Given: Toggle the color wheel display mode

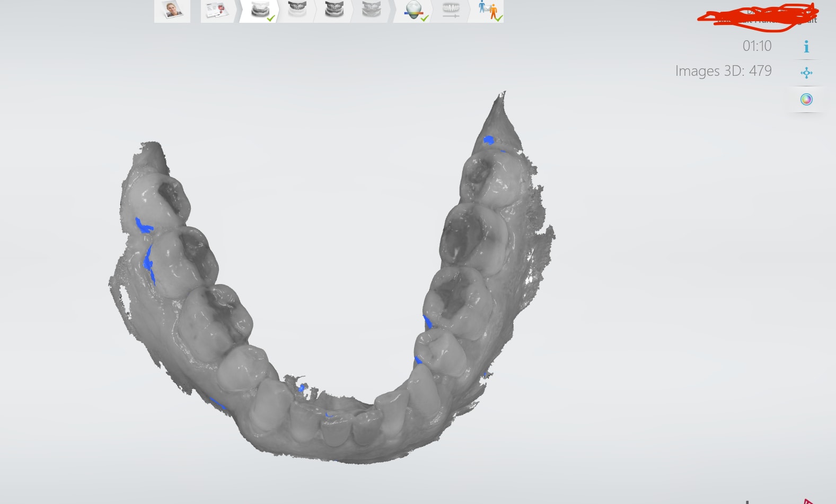Looking at the screenshot, I should tap(806, 100).
